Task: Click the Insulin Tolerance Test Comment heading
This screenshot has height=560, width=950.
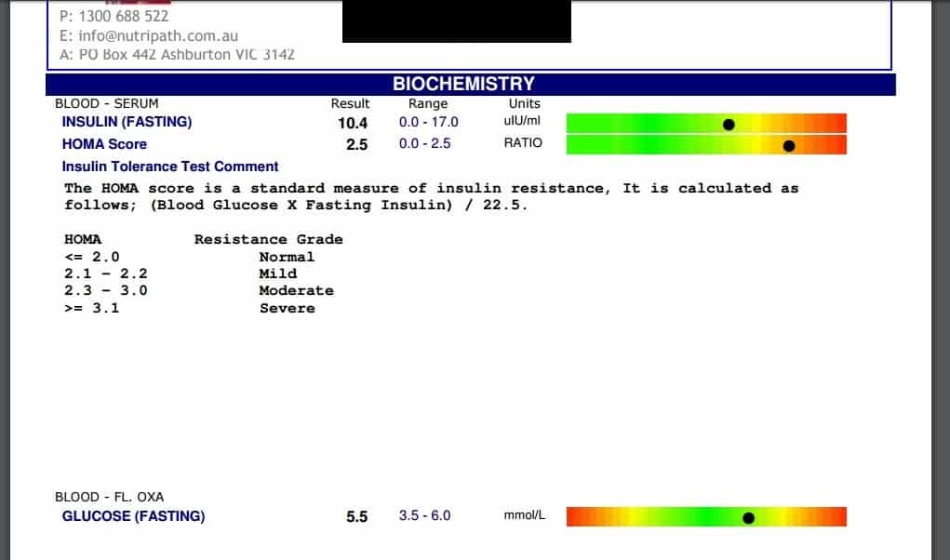Action: [170, 167]
